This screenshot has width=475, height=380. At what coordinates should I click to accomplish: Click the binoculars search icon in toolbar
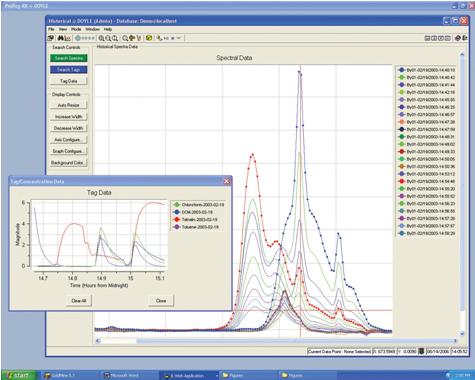(61, 38)
